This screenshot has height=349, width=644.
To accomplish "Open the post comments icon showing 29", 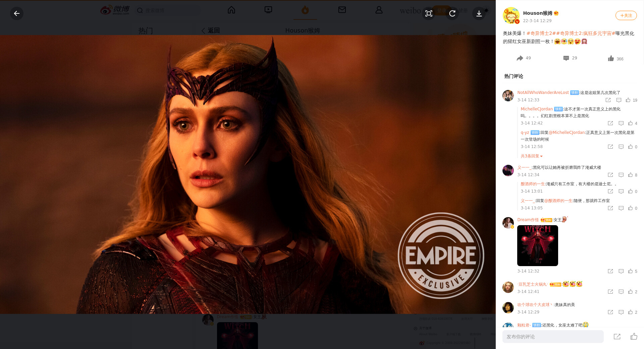I will click(x=566, y=58).
